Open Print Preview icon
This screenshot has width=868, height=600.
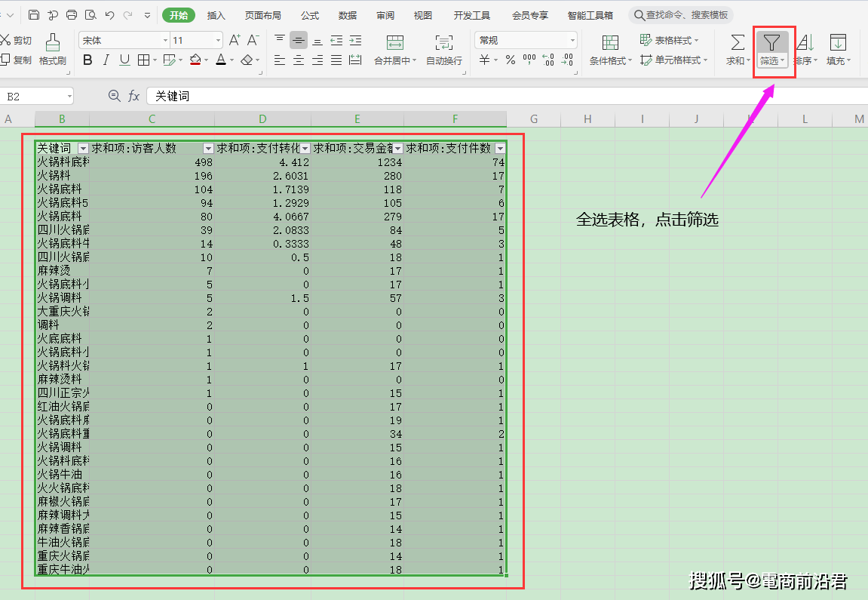tap(90, 15)
